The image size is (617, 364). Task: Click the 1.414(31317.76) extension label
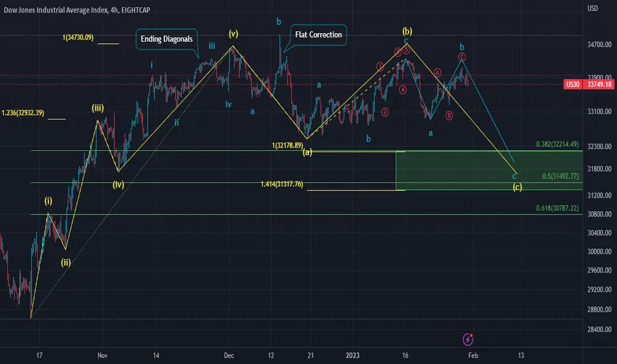click(x=282, y=184)
